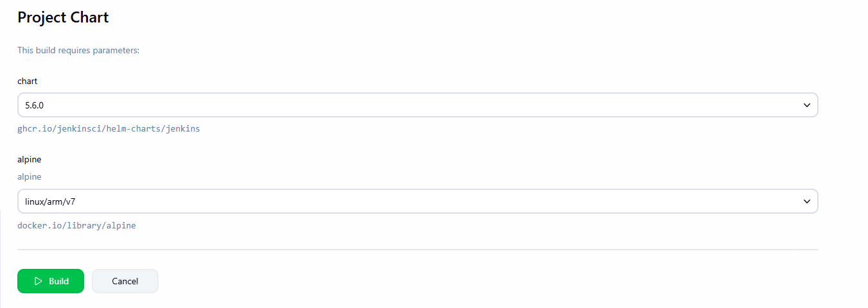Click the horizontal divider above Build
This screenshot has height=308, width=868.
(417, 249)
